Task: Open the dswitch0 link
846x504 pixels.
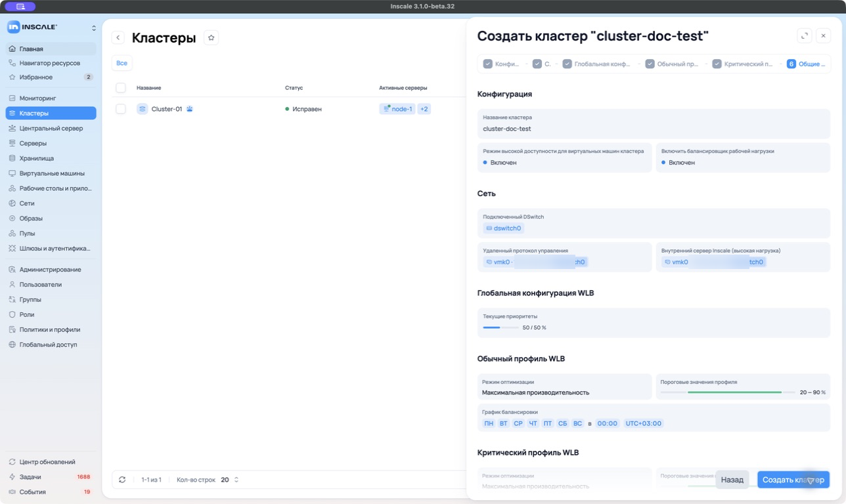Action: (x=504, y=228)
